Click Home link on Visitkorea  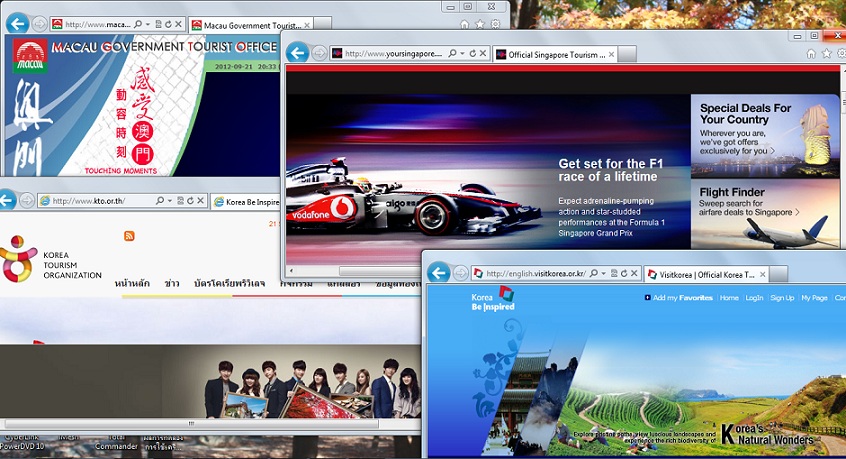(x=729, y=298)
